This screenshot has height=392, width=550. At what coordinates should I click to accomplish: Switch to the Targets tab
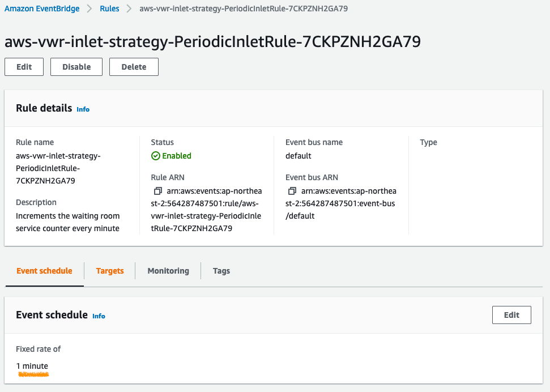coord(110,271)
